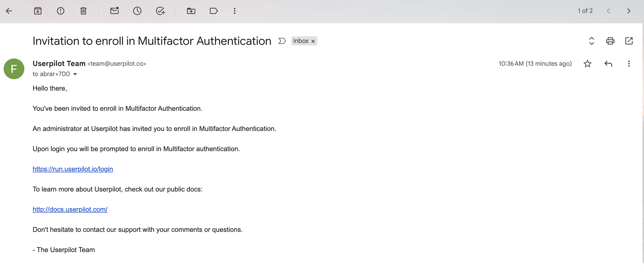
Task: Open the docs.userpilot.com link
Action: point(70,209)
